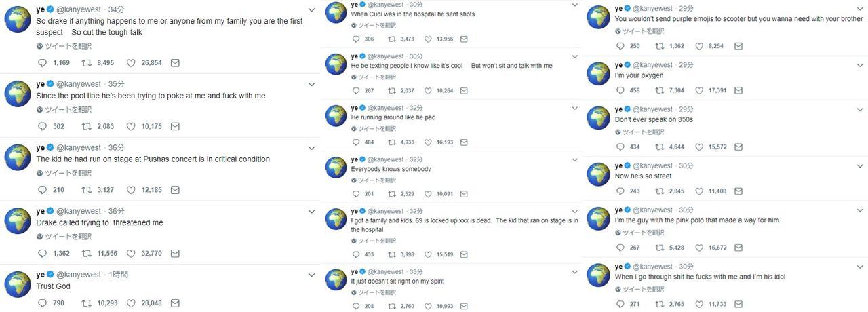Like the "I'm your oxygen" tweet
Screen dimensions: 868x312
click(x=699, y=90)
